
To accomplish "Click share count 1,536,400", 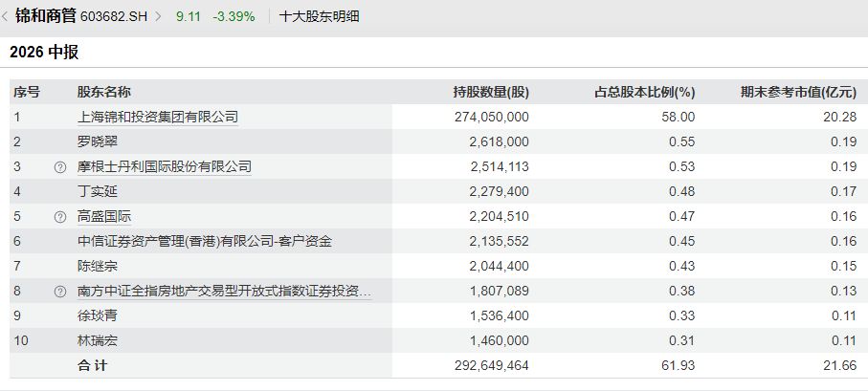I will click(x=499, y=316).
